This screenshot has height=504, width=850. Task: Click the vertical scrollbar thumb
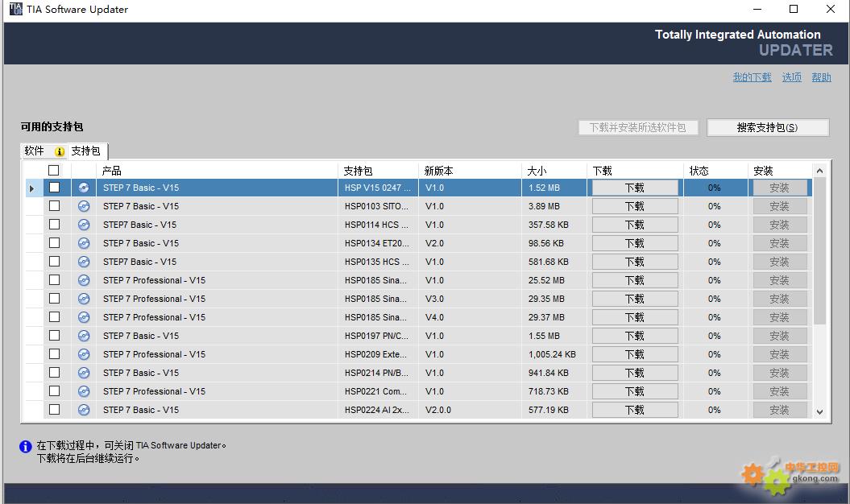tap(819, 250)
